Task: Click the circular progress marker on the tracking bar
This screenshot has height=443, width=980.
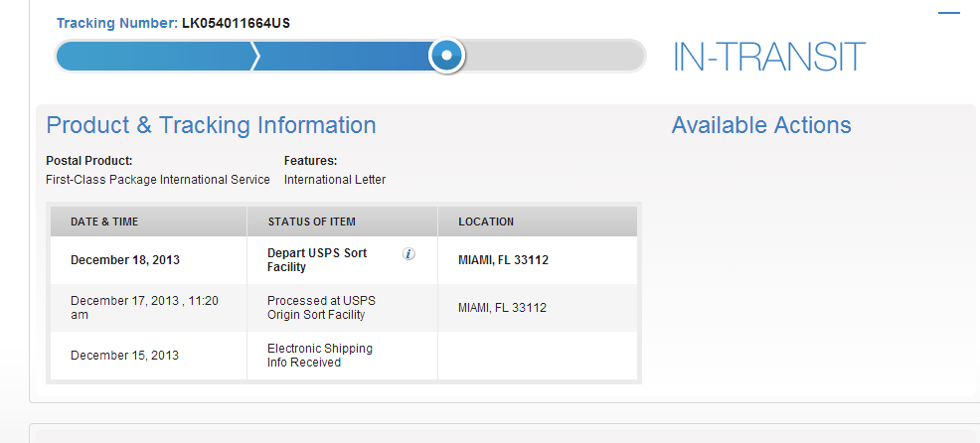Action: pyautogui.click(x=446, y=56)
